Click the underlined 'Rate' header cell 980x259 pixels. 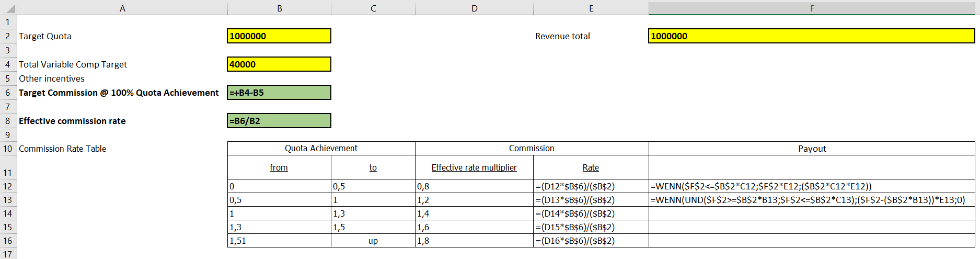pos(591,167)
